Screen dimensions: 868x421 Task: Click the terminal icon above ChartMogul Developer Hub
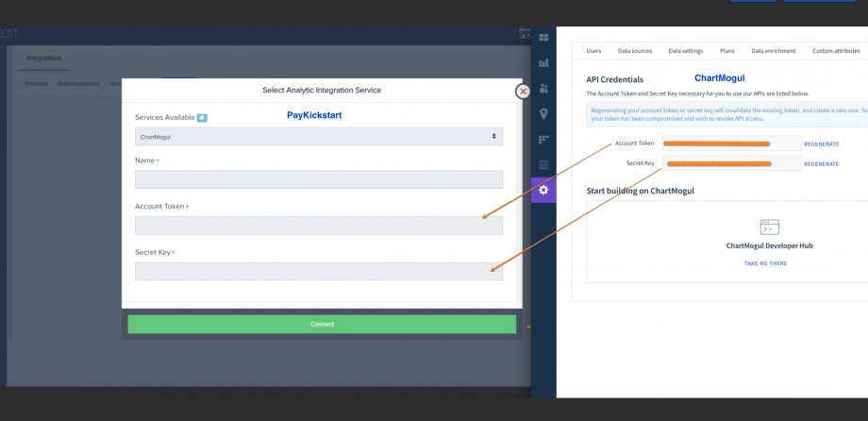770,227
